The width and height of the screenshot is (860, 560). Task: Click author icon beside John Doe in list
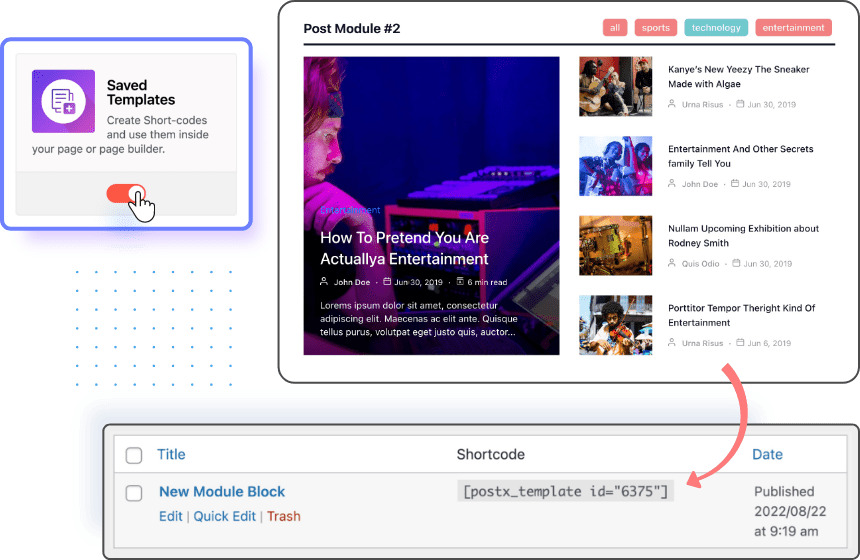click(x=671, y=183)
